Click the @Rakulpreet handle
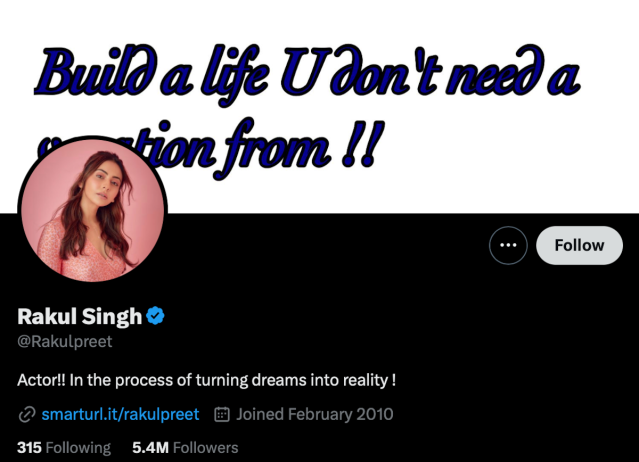This screenshot has width=639, height=462. pyautogui.click(x=64, y=341)
